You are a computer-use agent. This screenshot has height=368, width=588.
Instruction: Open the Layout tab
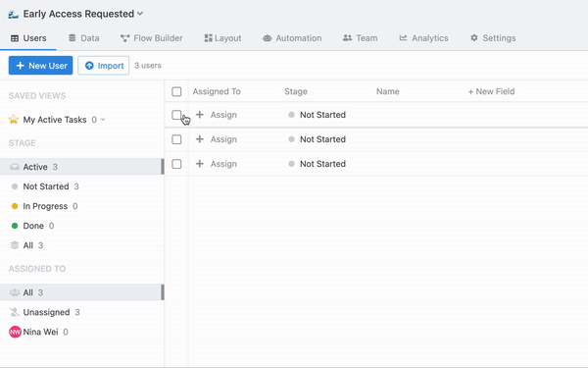tap(222, 38)
